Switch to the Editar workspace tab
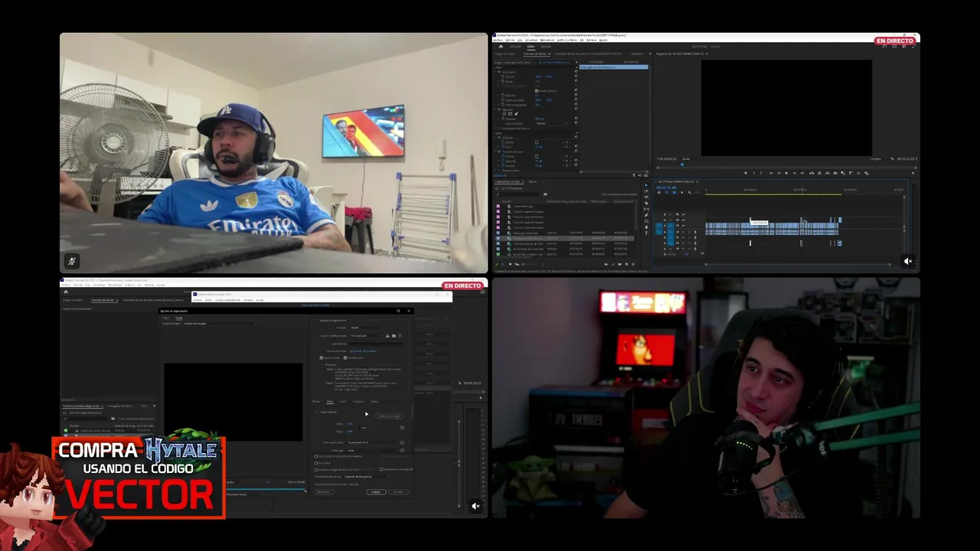Screen dimensions: 980x551 (x=531, y=47)
